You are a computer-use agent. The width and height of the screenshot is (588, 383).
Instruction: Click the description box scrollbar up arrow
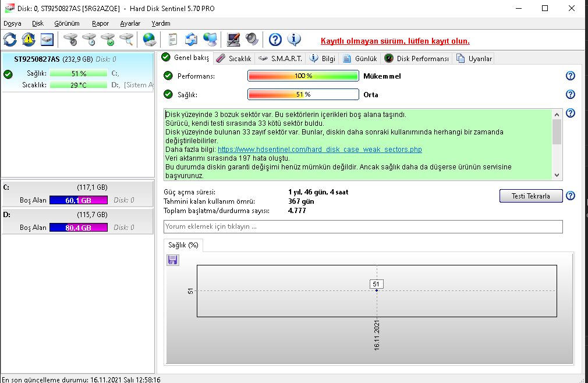557,114
